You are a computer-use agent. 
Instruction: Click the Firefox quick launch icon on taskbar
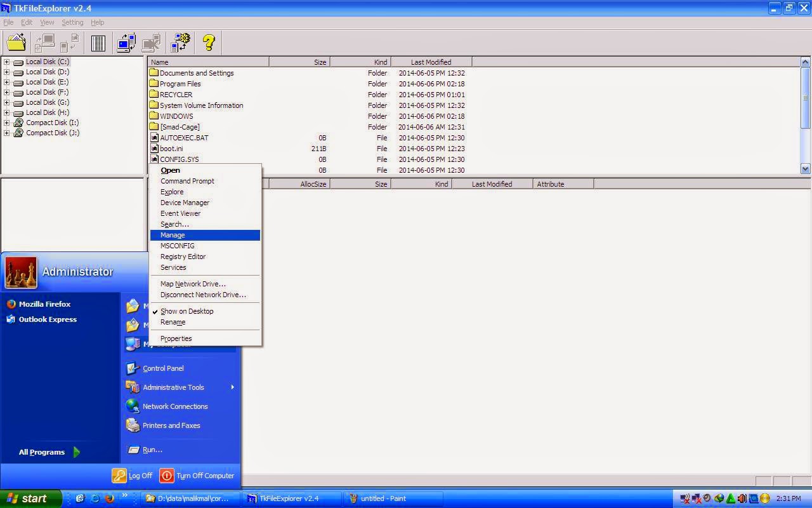point(109,498)
